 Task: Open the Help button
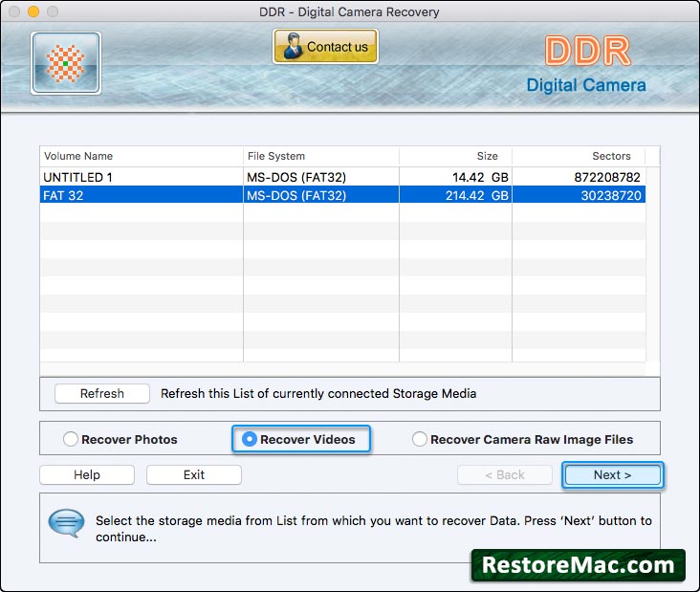click(x=87, y=474)
